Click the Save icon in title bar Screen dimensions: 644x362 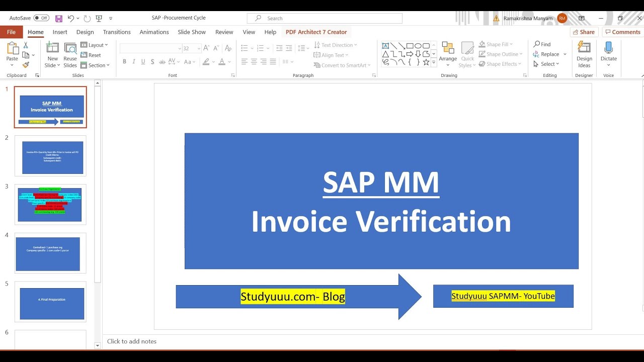click(59, 18)
